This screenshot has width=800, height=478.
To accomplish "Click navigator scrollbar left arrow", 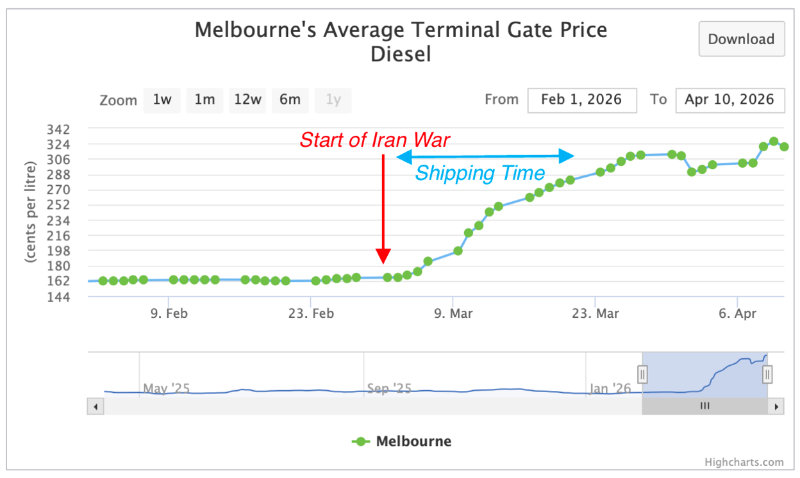I will tap(96, 406).
